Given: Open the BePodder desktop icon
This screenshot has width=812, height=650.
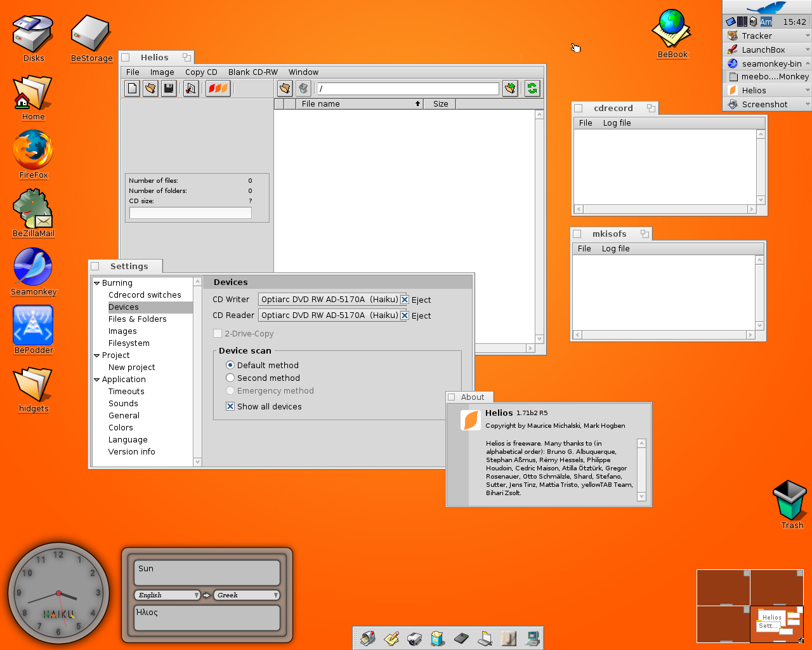Looking at the screenshot, I should (33, 326).
